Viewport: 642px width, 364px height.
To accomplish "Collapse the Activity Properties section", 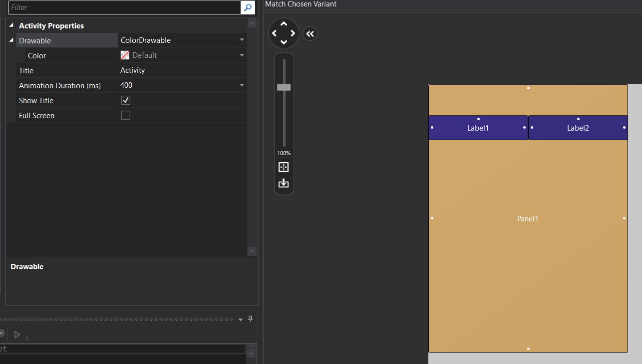I will click(x=11, y=25).
